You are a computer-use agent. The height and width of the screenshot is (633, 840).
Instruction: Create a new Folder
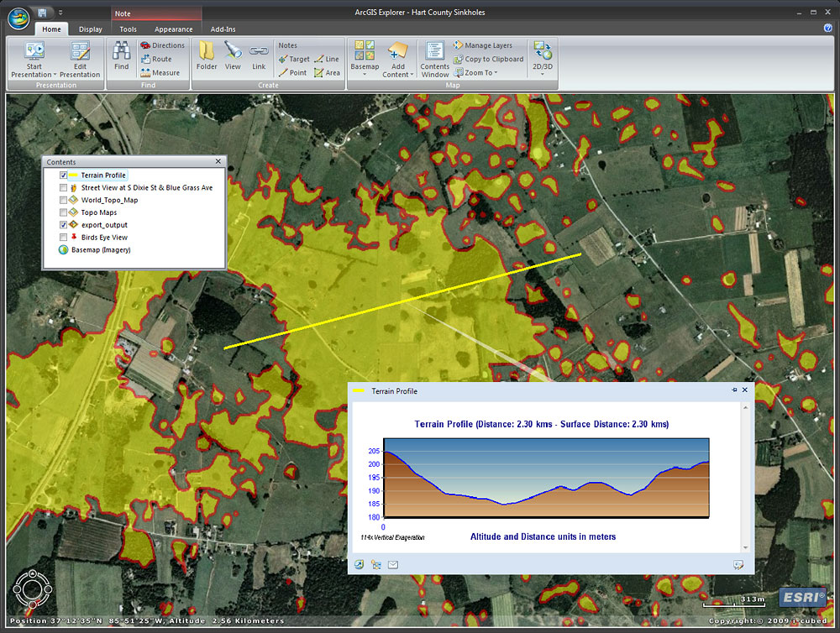click(x=207, y=55)
